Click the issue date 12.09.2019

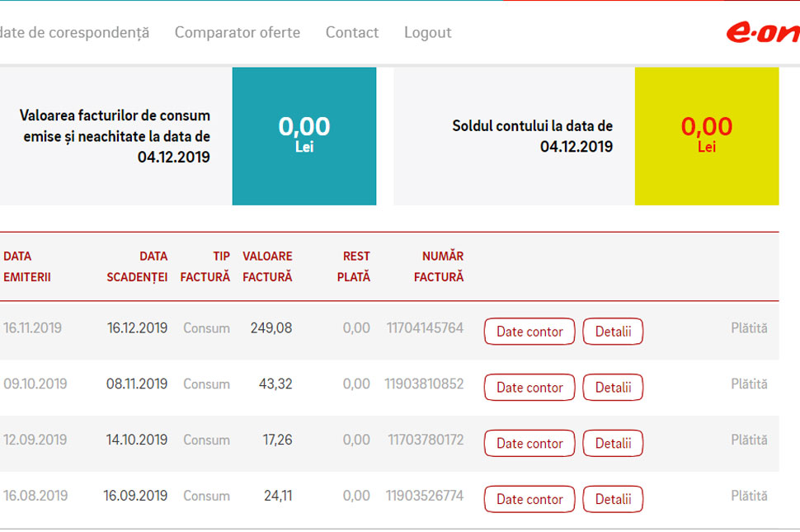pyautogui.click(x=35, y=440)
